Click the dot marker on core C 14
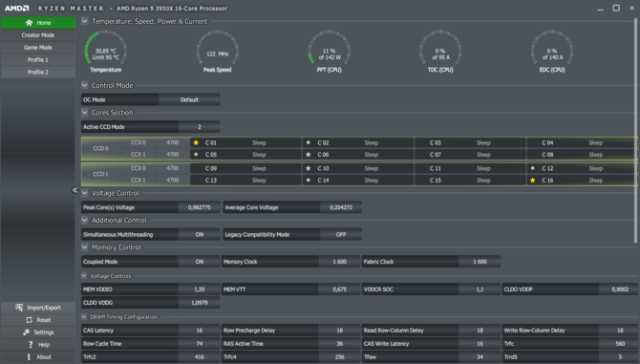This screenshot has height=364, width=640. click(x=309, y=180)
